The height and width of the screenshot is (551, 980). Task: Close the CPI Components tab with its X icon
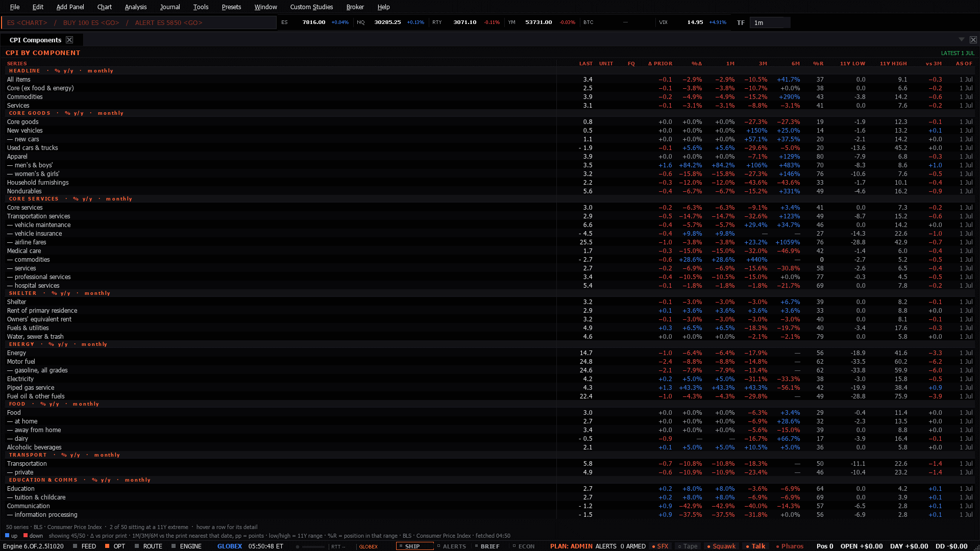(x=69, y=40)
